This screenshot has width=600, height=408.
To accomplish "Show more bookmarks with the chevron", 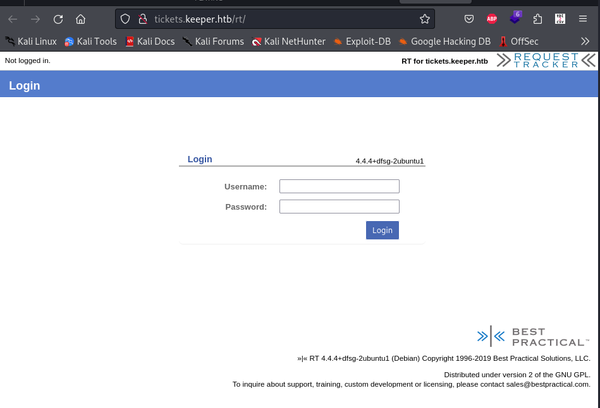I will (585, 41).
